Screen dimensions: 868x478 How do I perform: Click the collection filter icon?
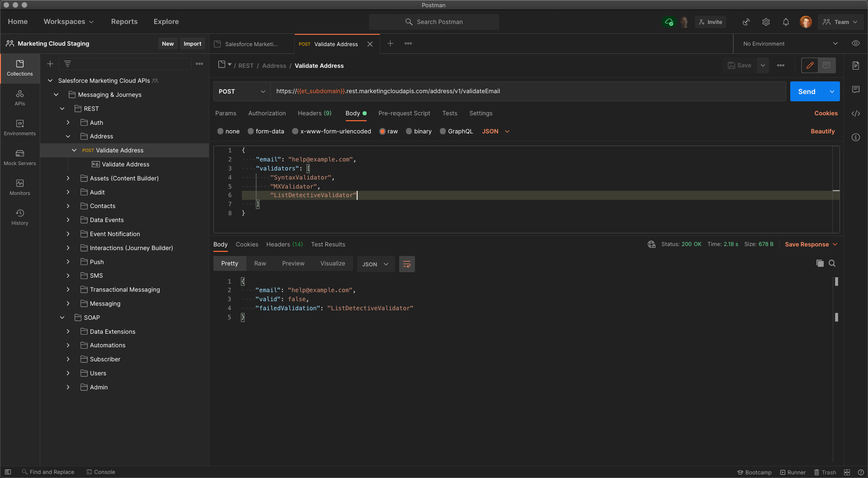coord(67,64)
